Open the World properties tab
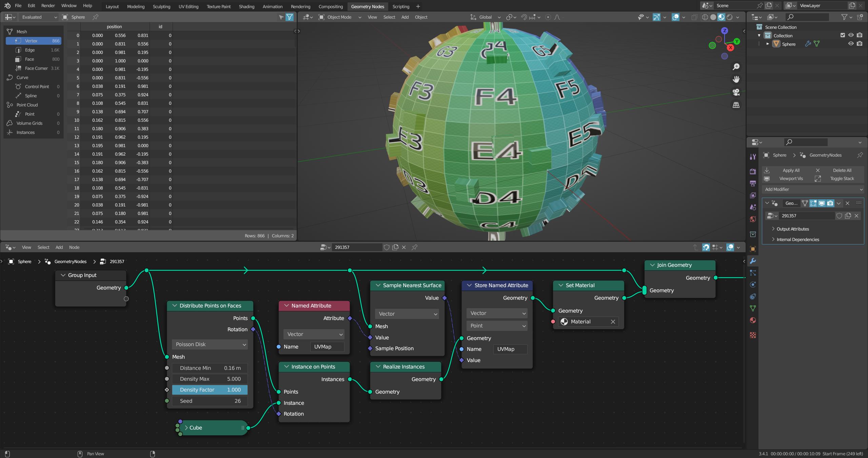 pos(753,219)
